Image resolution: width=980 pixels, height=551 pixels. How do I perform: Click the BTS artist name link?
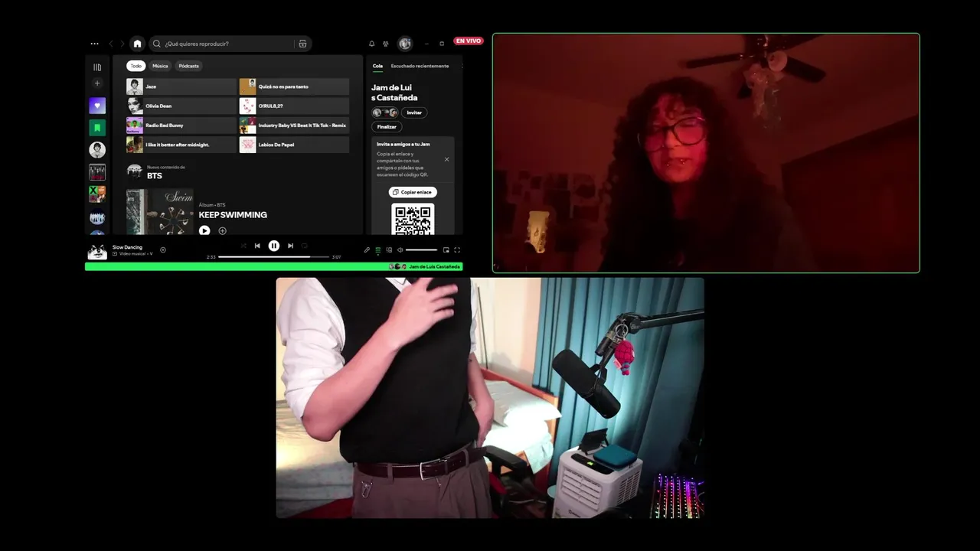tap(155, 176)
